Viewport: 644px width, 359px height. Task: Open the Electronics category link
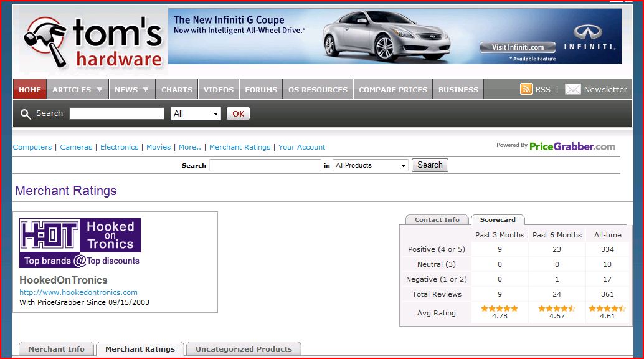coord(119,147)
